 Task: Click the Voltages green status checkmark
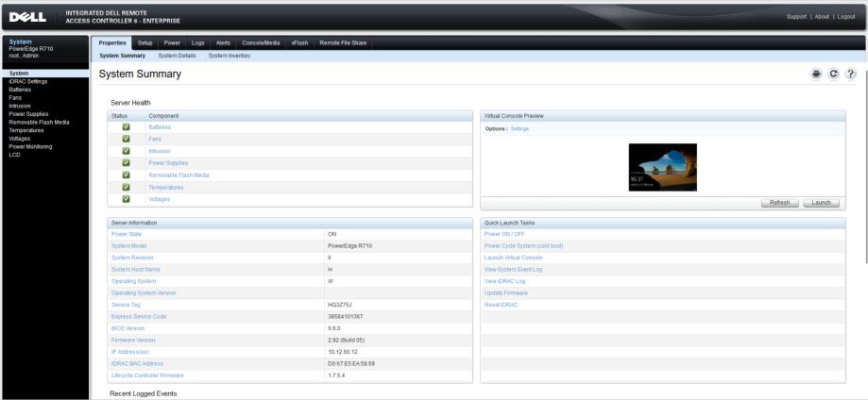tap(126, 199)
